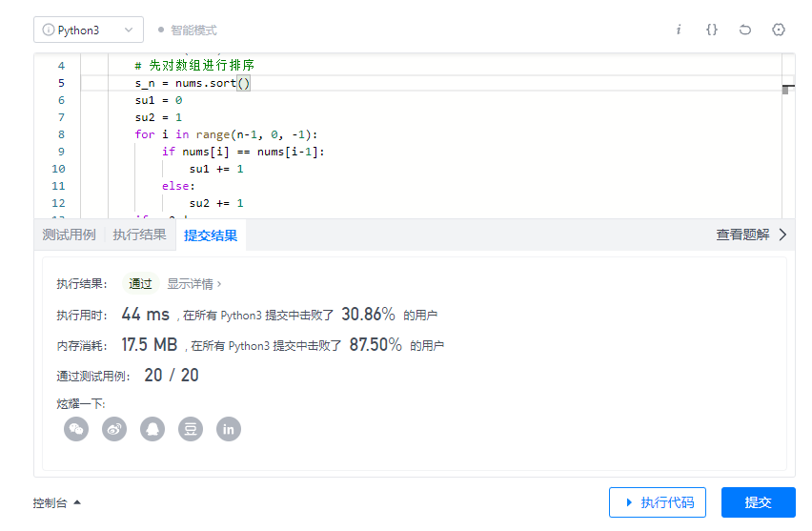Click the 44 ms runtime value
This screenshot has height=531, width=812.
pyautogui.click(x=146, y=315)
